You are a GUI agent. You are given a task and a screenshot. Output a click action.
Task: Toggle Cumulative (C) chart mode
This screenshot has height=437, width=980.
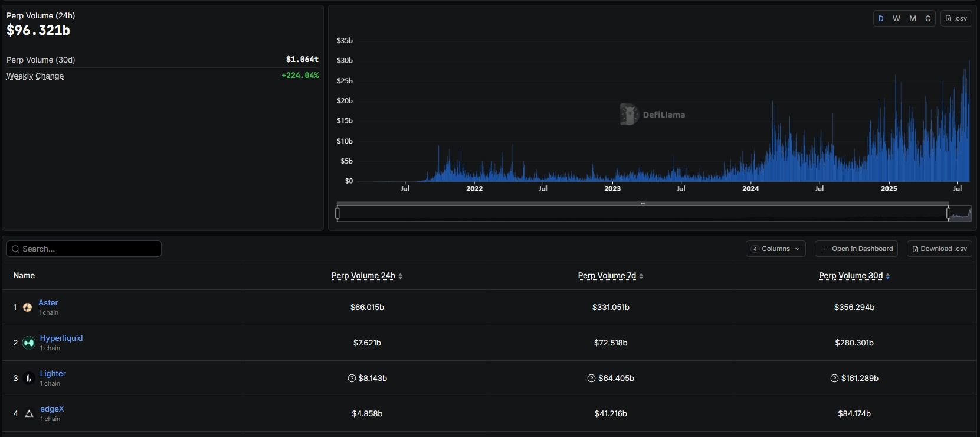(927, 18)
